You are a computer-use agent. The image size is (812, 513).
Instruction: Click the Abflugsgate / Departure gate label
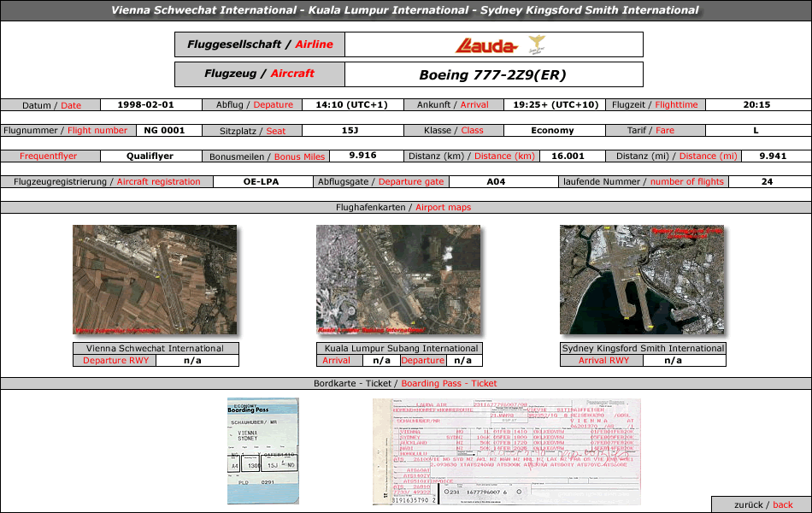coord(381,182)
